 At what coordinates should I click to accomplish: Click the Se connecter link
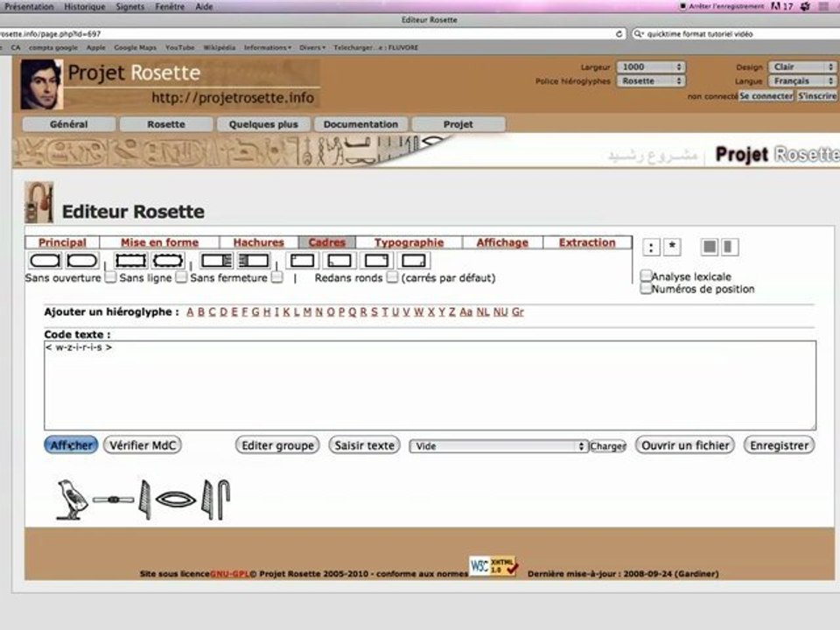[x=766, y=96]
